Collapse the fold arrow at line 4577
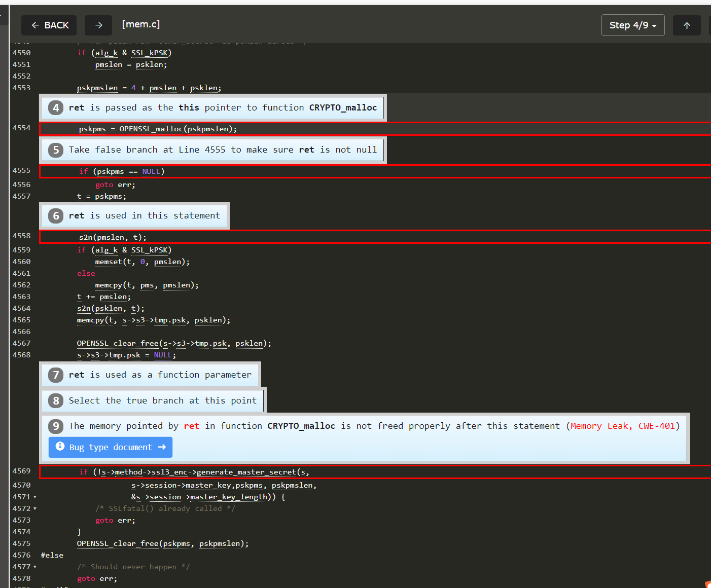Screen dimensions: 711x588 pos(35,567)
